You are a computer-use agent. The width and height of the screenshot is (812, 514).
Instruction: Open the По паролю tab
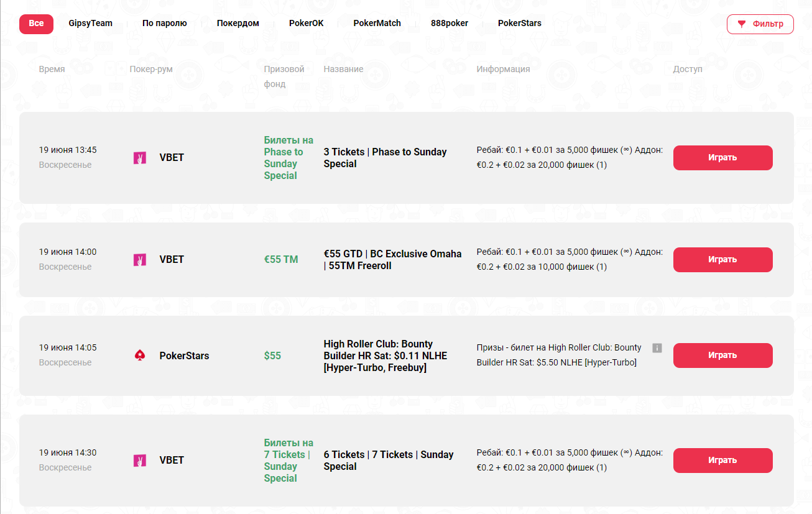(x=165, y=24)
